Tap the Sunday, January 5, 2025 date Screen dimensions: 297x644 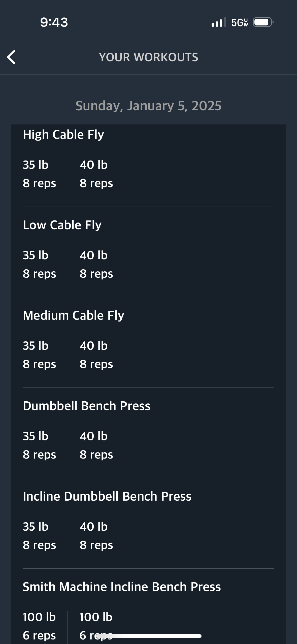pos(149,106)
